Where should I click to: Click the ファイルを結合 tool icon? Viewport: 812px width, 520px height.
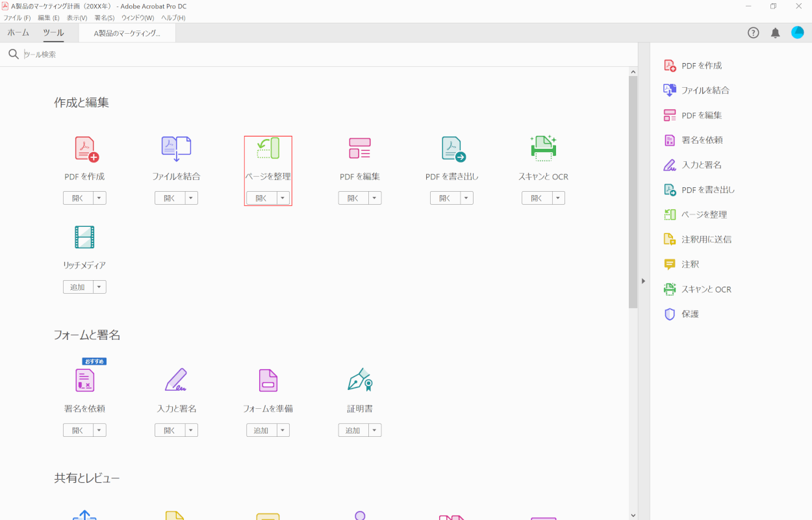pyautogui.click(x=176, y=149)
